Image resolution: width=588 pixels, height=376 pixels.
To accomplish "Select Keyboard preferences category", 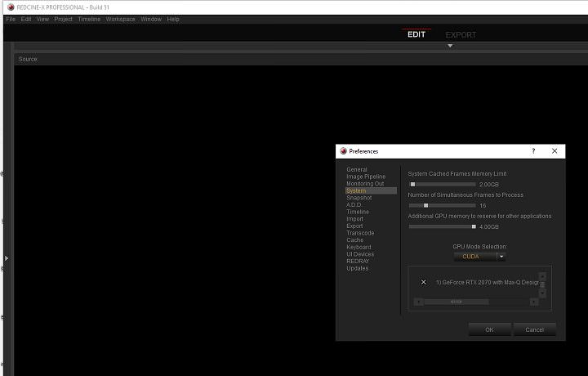I will point(359,247).
